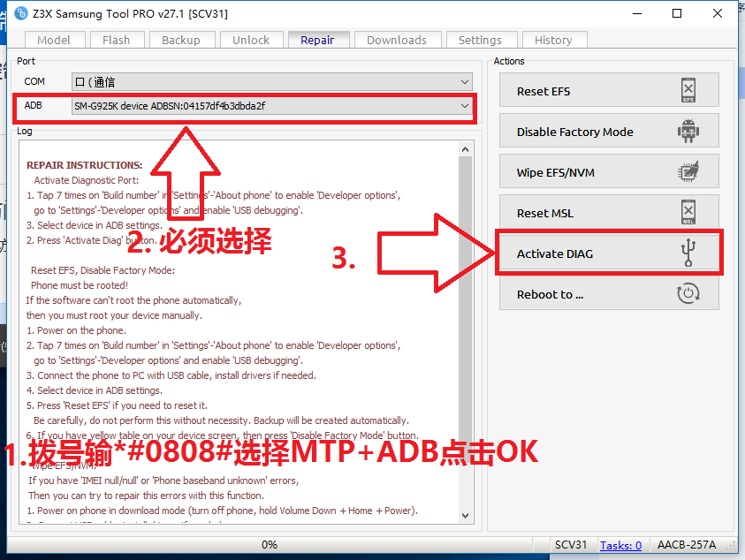Click the '1. Power on the phone.' log line
Screen dimensions: 745x560
[76, 330]
